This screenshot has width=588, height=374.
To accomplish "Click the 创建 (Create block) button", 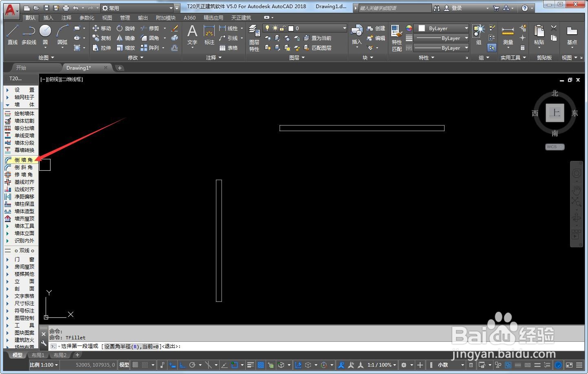I will click(x=376, y=28).
